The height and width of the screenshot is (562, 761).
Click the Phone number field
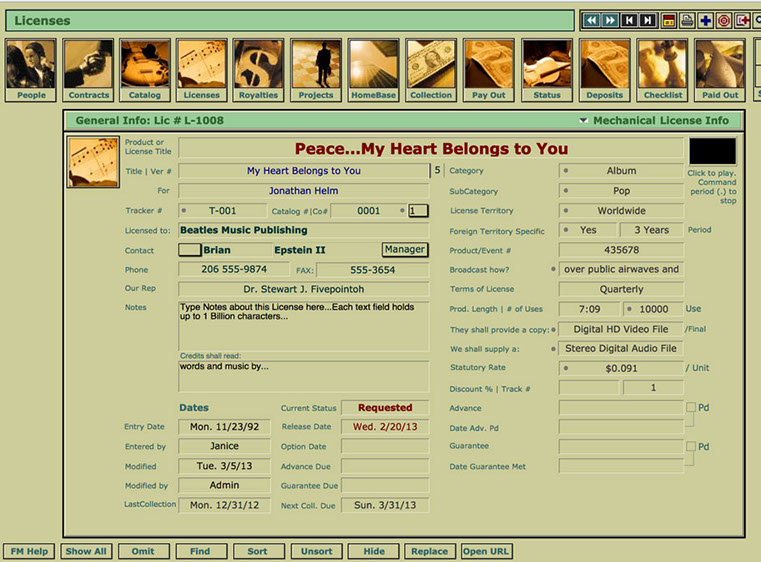[234, 269]
